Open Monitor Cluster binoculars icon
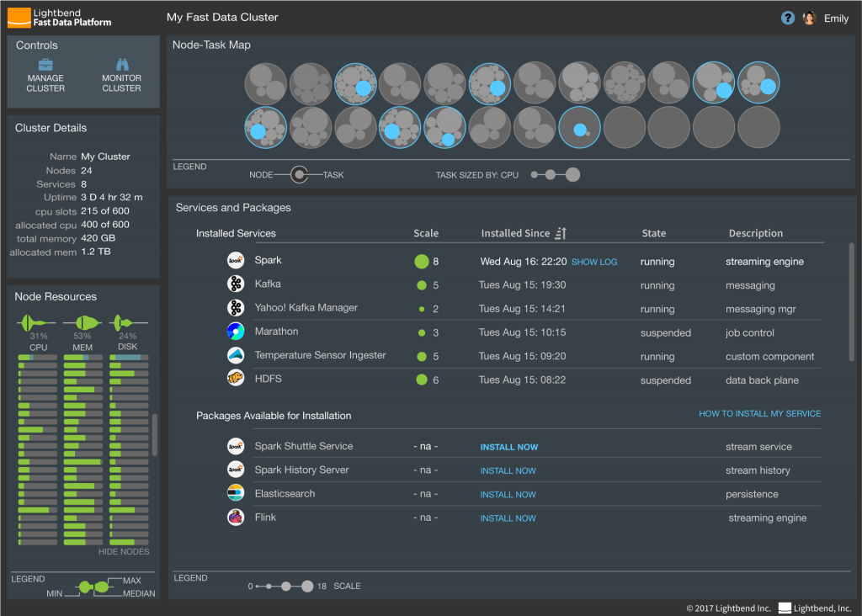Image resolution: width=862 pixels, height=616 pixels. pyautogui.click(x=122, y=65)
